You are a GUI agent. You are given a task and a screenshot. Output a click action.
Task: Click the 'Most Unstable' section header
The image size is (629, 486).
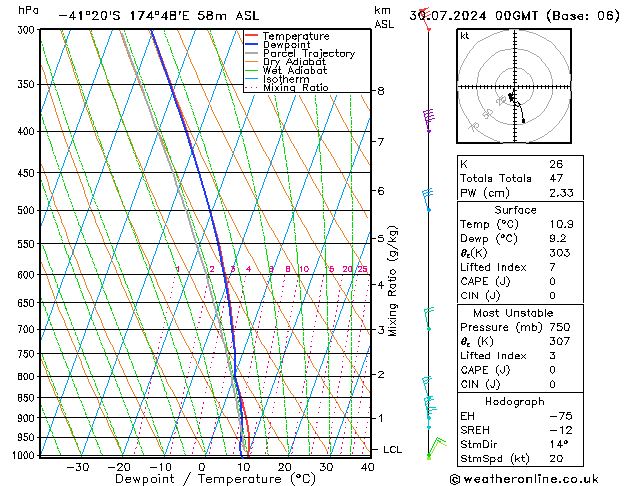click(x=513, y=313)
